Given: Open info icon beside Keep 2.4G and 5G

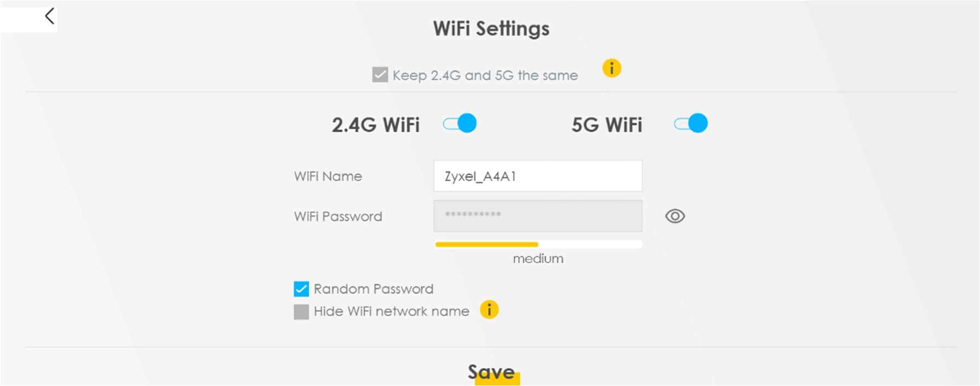Looking at the screenshot, I should point(611,69).
